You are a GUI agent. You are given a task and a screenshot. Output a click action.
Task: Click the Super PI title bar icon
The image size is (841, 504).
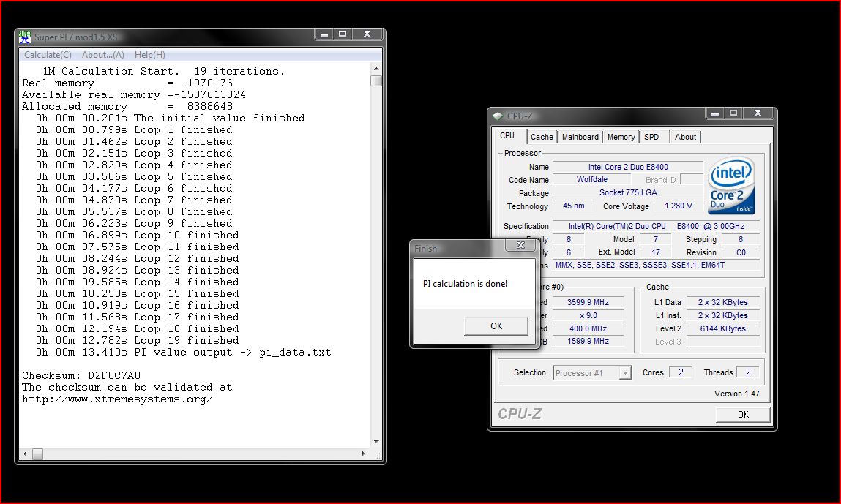click(25, 37)
